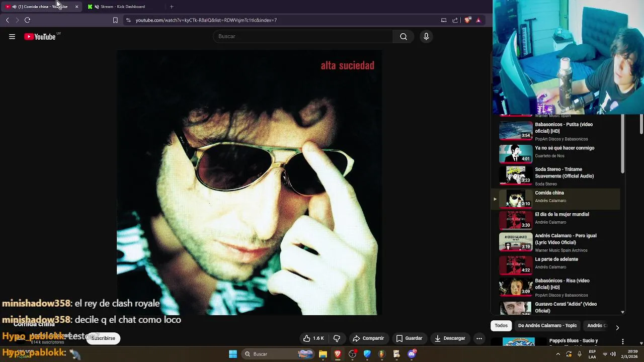
Task: Play La parte de adelante
Action: pyautogui.click(x=556, y=264)
